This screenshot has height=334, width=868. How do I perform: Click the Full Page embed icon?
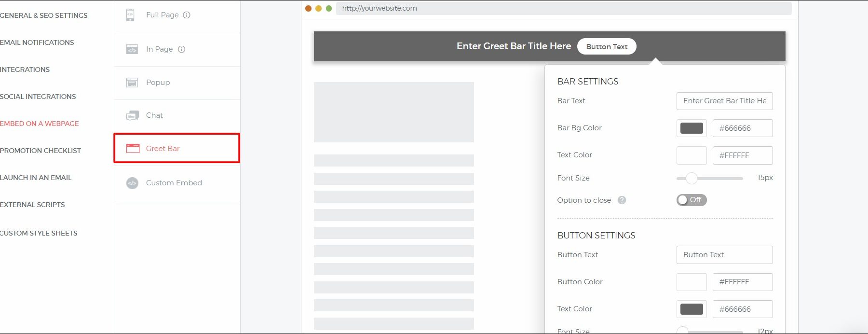point(130,15)
